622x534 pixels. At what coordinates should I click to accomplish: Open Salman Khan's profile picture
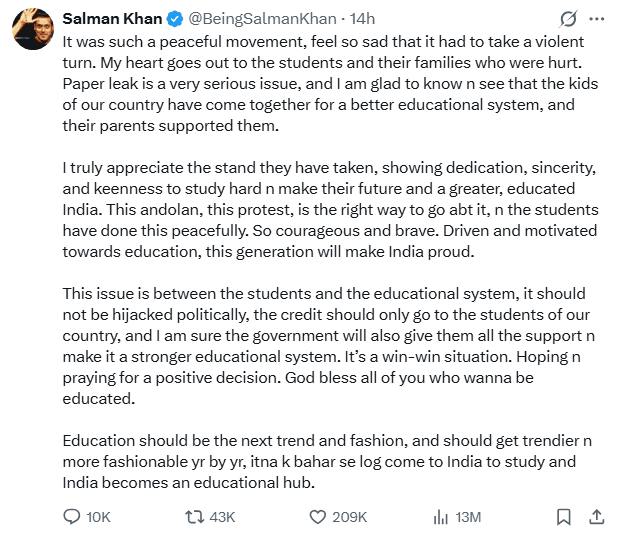33,29
